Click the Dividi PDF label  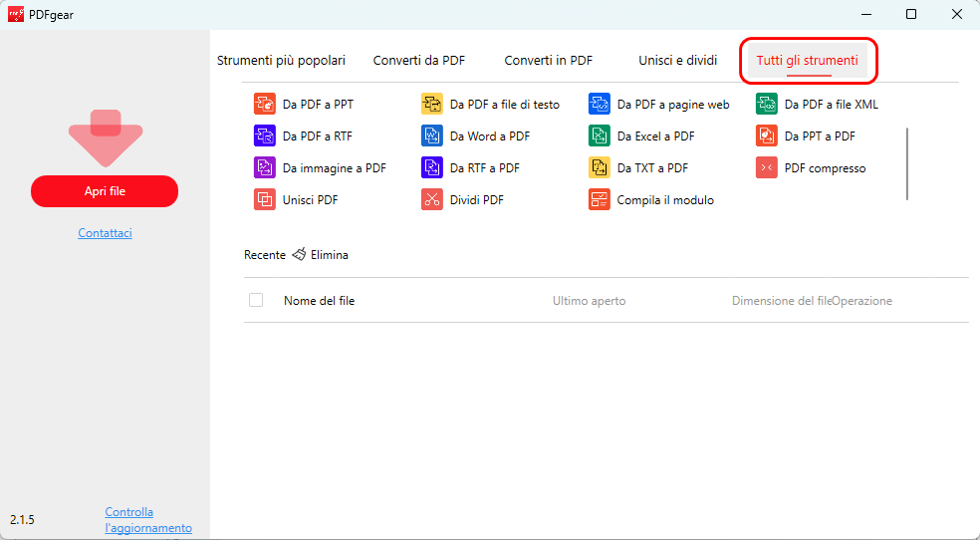[477, 200]
